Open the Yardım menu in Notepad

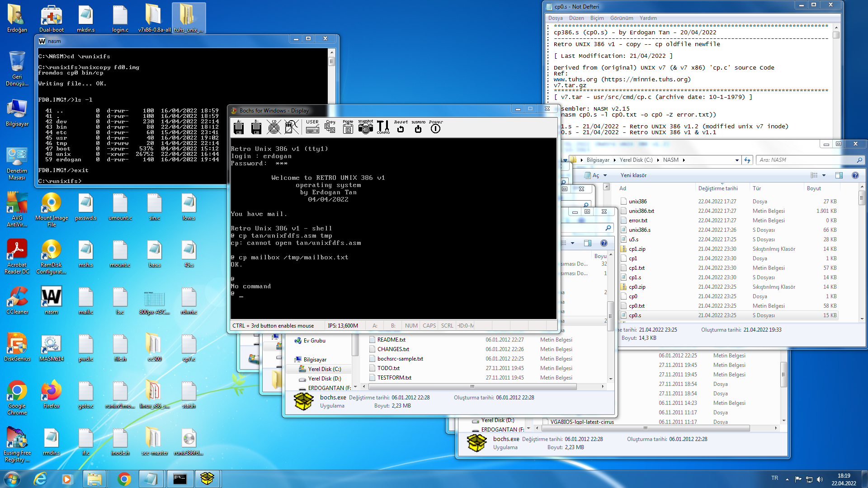coord(648,18)
